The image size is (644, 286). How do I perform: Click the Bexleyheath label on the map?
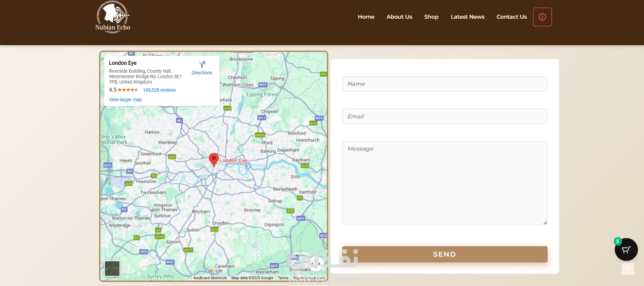285,189
